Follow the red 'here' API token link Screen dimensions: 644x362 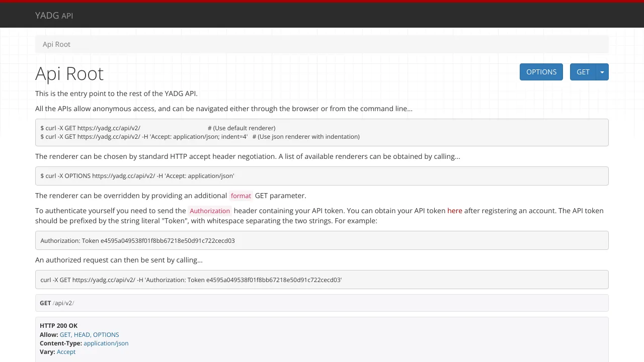click(454, 211)
